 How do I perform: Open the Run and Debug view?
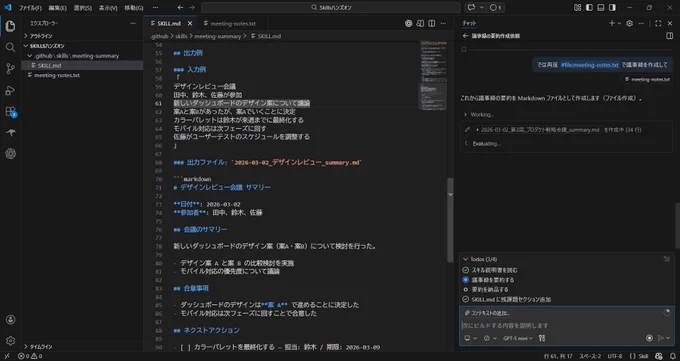pos(10,90)
